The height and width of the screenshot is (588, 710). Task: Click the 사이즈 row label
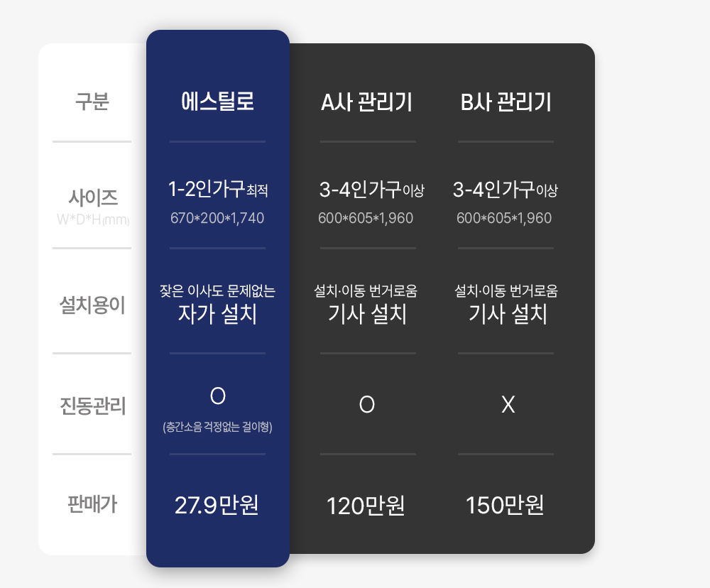[92, 196]
